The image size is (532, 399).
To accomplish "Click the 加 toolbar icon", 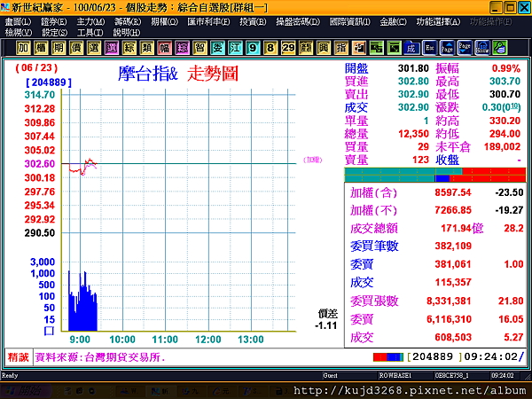I will point(23,48).
